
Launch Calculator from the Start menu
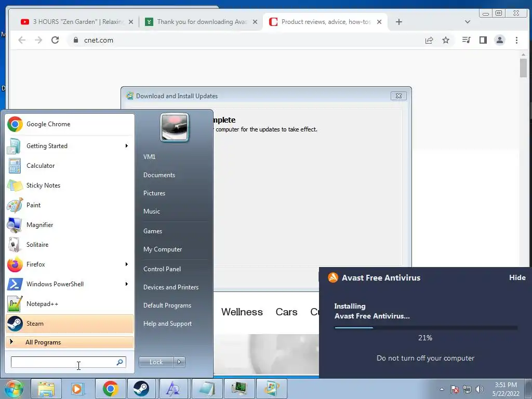click(x=70, y=166)
